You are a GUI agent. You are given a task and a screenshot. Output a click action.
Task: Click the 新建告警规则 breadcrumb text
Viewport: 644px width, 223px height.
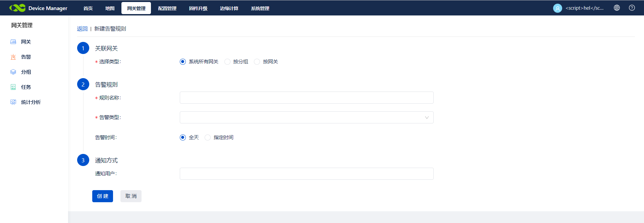pyautogui.click(x=110, y=29)
